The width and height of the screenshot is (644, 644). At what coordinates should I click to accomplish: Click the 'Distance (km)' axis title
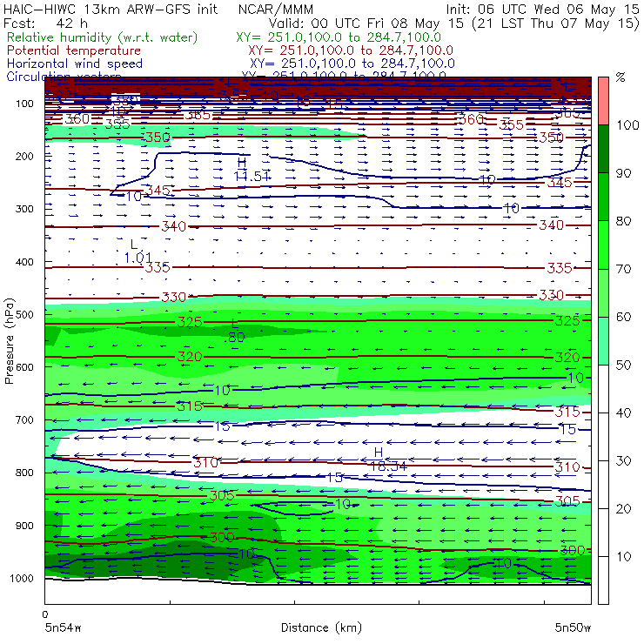pyautogui.click(x=322, y=627)
